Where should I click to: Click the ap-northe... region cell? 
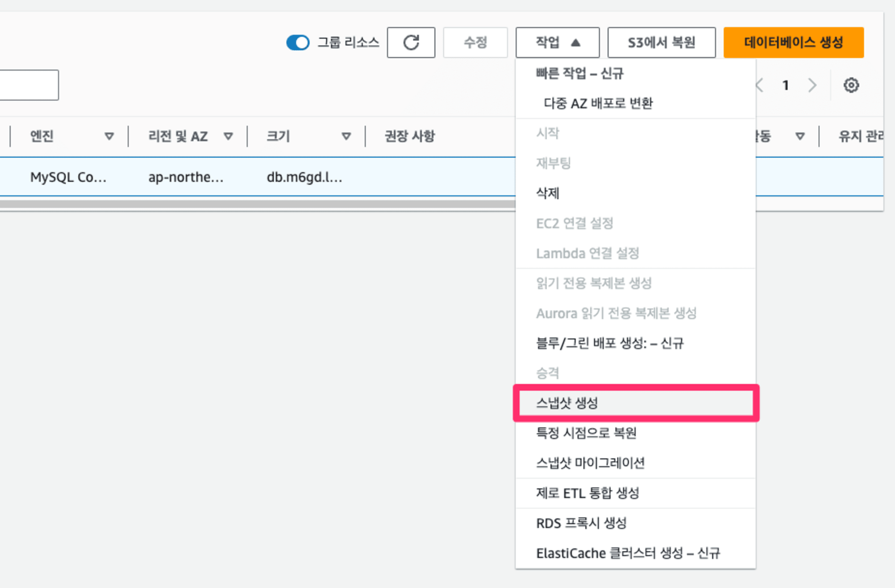point(186,177)
